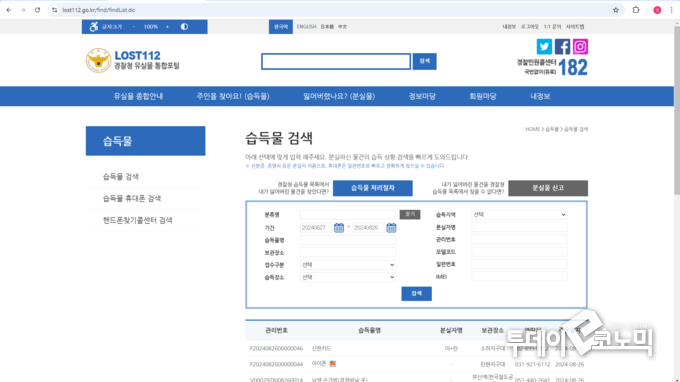
Task: Click the browser address bar URL
Action: pos(98,10)
